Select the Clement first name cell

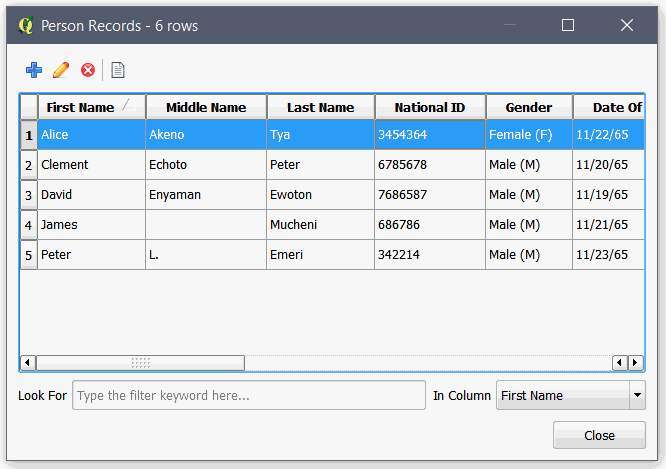(x=92, y=164)
